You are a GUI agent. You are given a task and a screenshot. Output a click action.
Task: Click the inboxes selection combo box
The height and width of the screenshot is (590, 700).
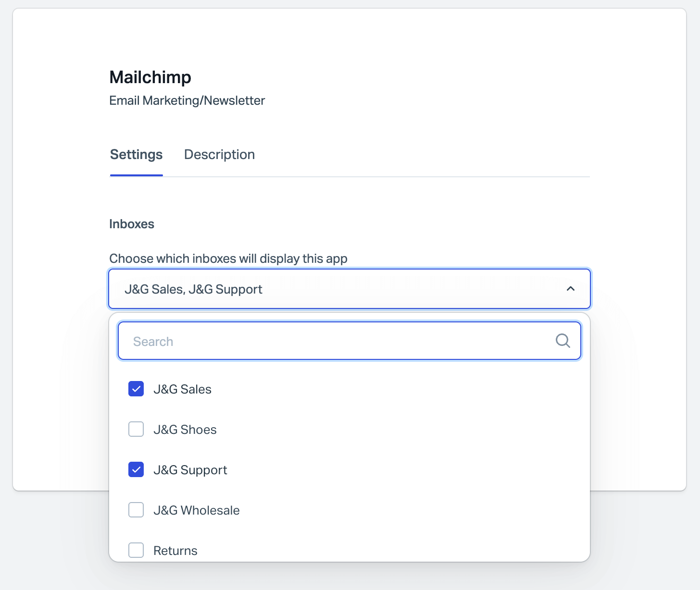tap(350, 289)
